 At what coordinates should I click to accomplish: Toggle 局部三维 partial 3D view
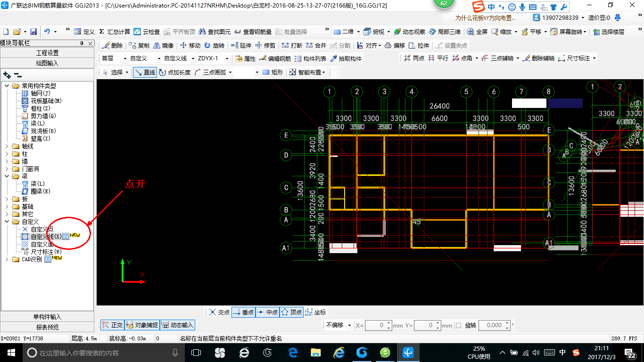445,32
